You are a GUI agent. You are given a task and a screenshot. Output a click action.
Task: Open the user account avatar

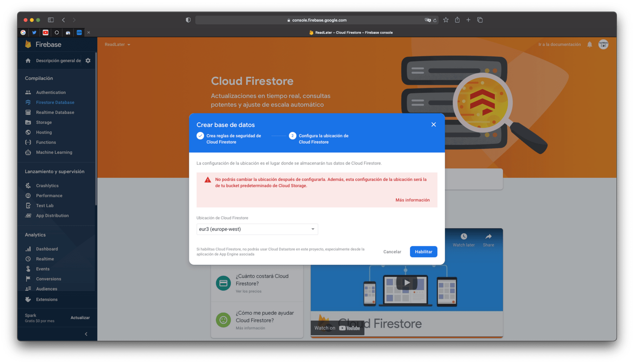coord(603,44)
